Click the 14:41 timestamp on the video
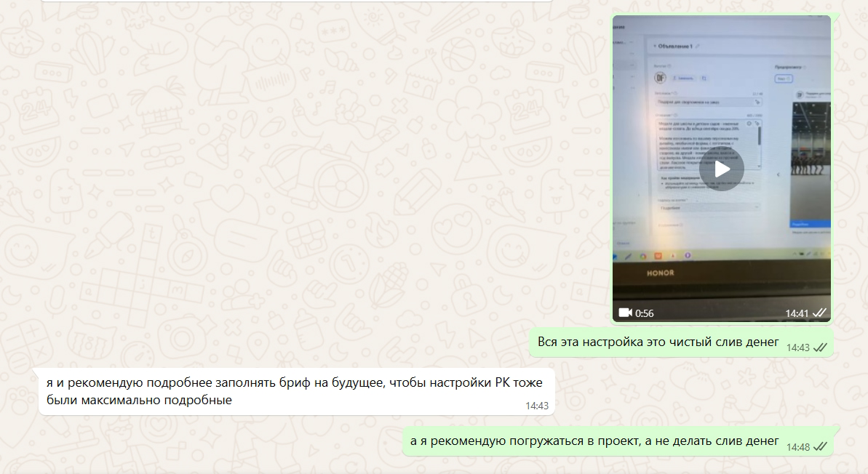This screenshot has height=474, width=868. click(x=796, y=313)
